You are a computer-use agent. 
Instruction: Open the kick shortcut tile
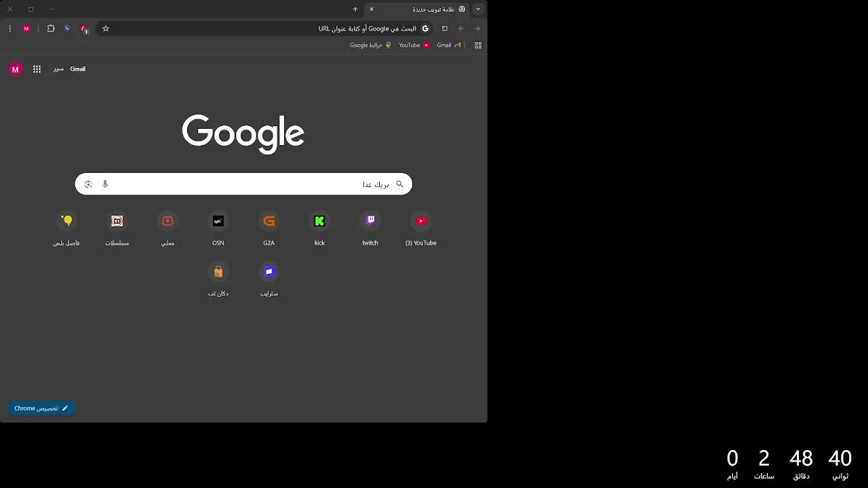coord(319,228)
